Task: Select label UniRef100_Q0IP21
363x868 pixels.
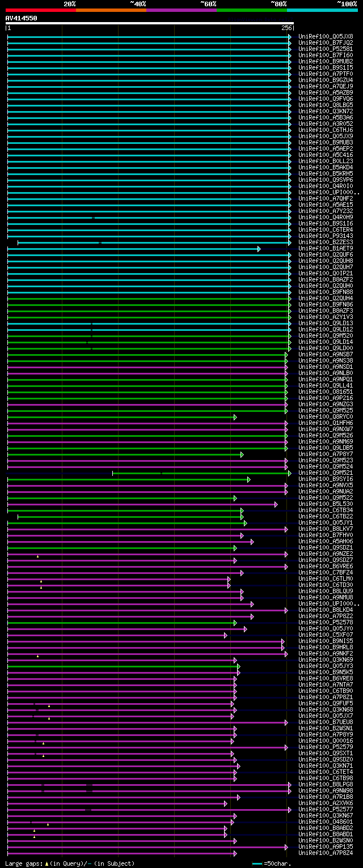Action: (x=326, y=273)
